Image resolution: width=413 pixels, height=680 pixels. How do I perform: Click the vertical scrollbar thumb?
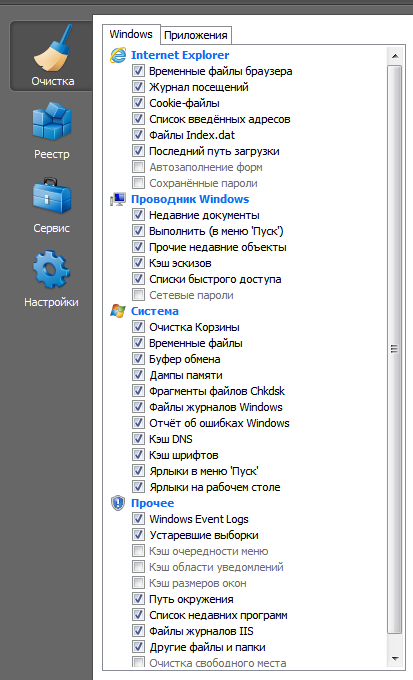pos(395,350)
